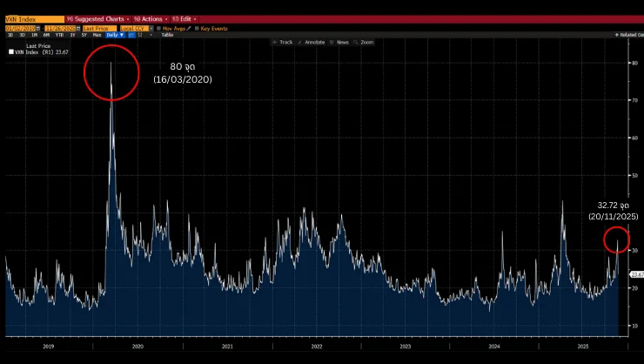Image resolution: width=644 pixels, height=364 pixels.
Task: Activate the Zoom tool
Action: pyautogui.click(x=364, y=43)
